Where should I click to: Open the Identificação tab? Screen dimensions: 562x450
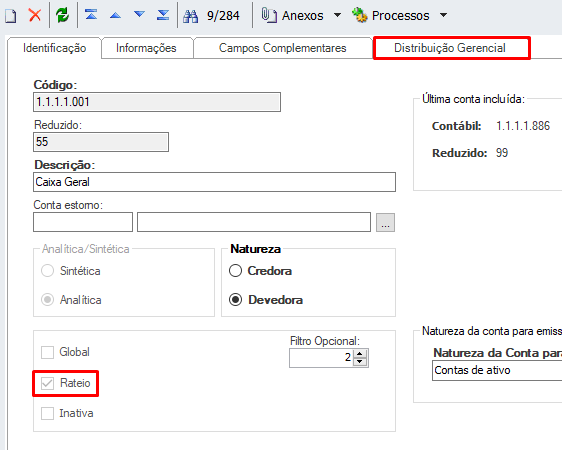click(x=54, y=48)
